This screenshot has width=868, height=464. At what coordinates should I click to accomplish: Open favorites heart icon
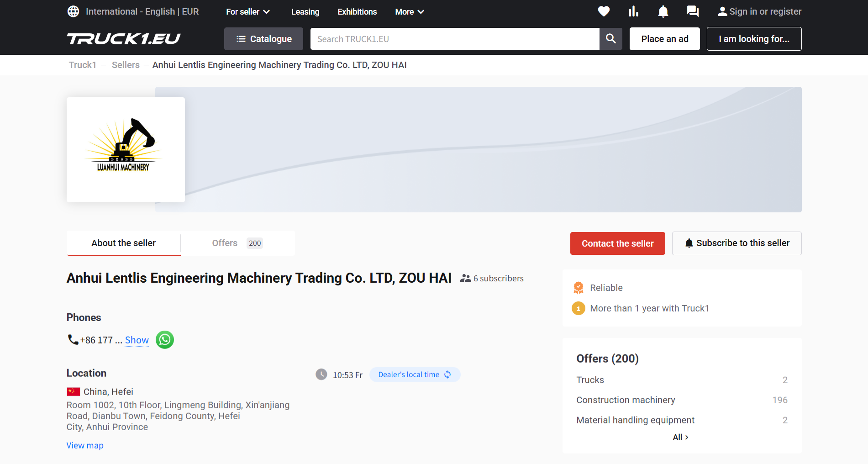coord(604,11)
